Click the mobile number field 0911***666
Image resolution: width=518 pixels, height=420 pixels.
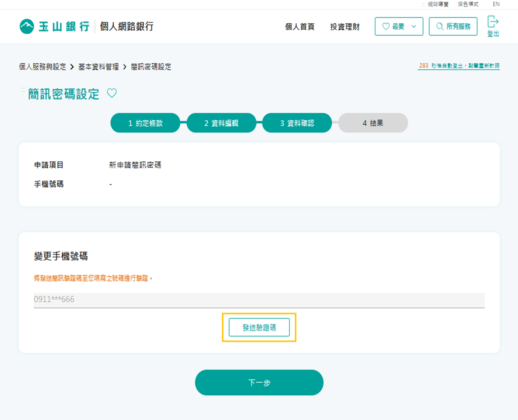tap(259, 300)
